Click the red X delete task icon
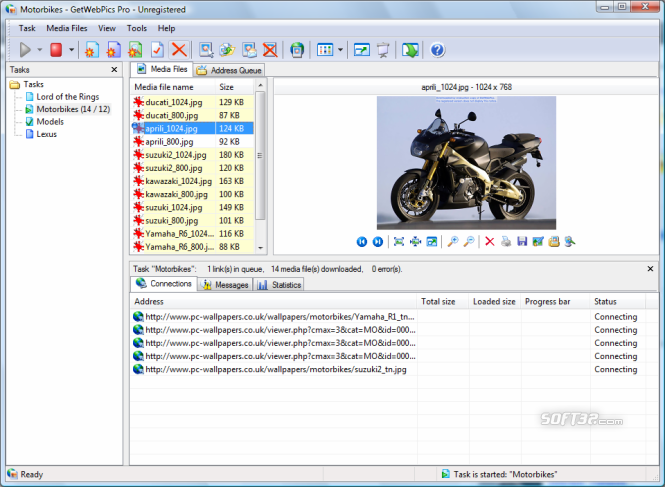 179,50
